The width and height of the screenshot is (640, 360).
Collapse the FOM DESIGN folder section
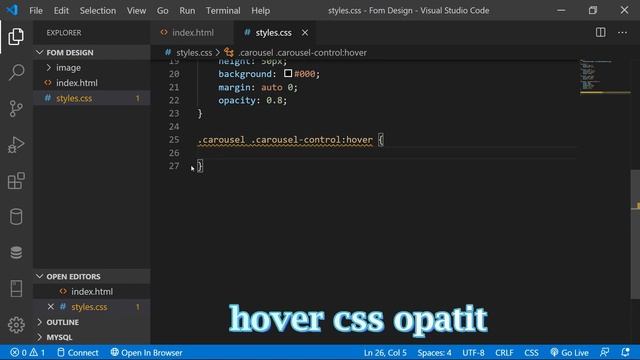pyautogui.click(x=92, y=52)
